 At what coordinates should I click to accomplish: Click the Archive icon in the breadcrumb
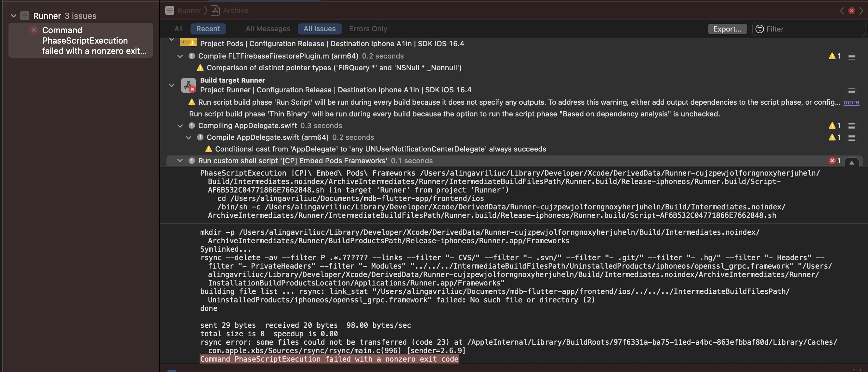215,10
